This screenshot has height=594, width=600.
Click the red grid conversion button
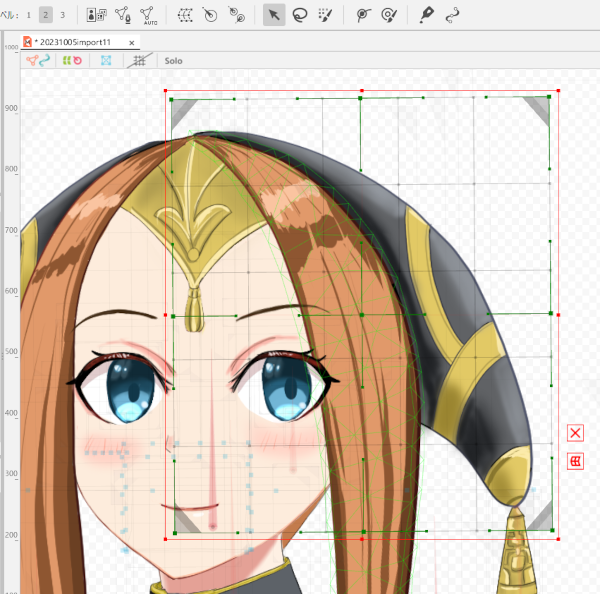point(575,462)
